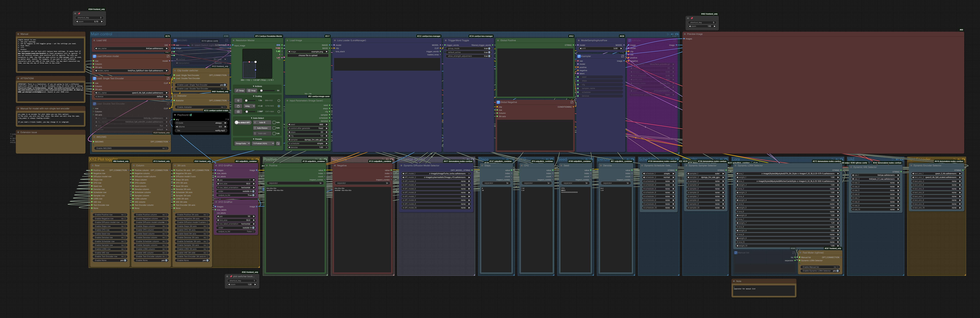
Task: Click the 2.0MP megapixel slider
Action: (250, 112)
